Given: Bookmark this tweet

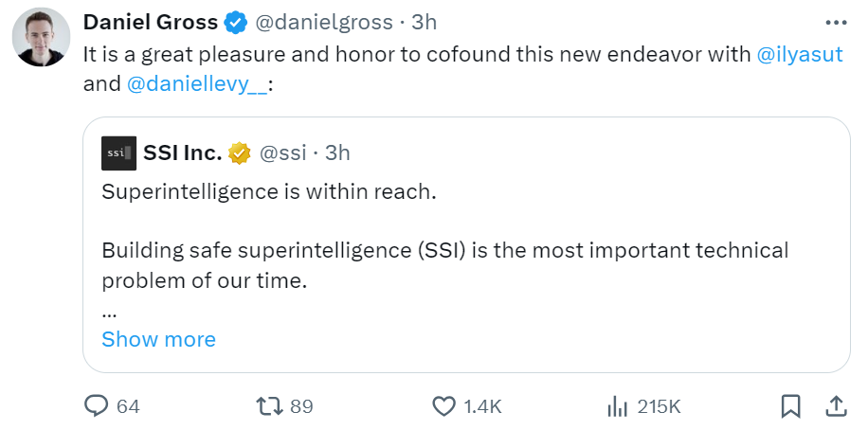Looking at the screenshot, I should coord(790,406).
